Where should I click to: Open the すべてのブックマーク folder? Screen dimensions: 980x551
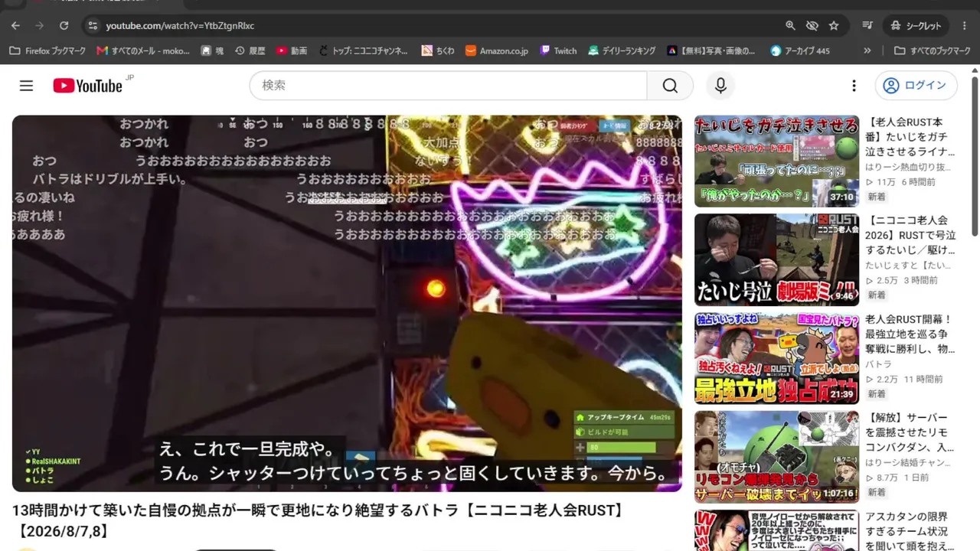933,51
